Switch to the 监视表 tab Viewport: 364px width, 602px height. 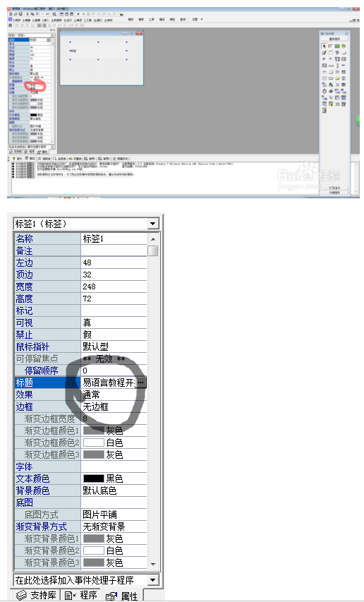click(60, 158)
